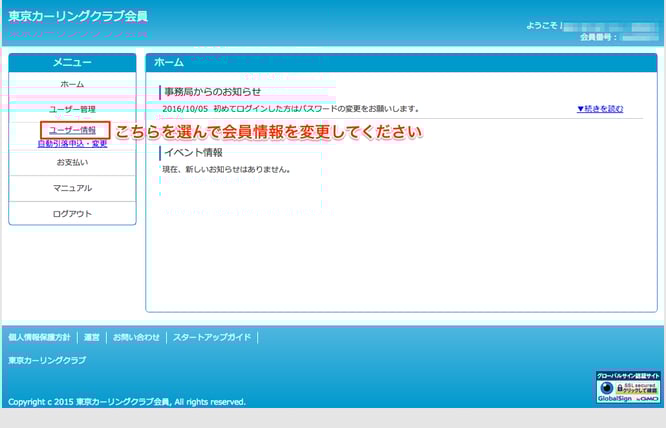This screenshot has height=428, width=666.
Task: Select お支払い in the menu
Action: [x=72, y=163]
